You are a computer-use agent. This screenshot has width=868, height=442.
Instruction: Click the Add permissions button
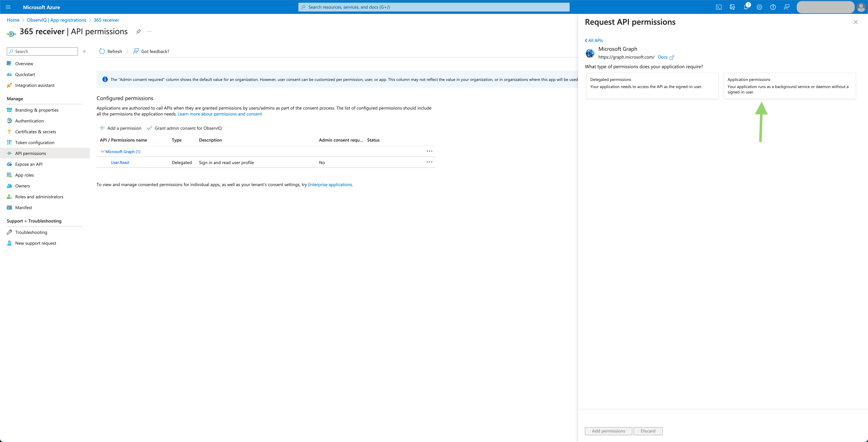pyautogui.click(x=608, y=431)
